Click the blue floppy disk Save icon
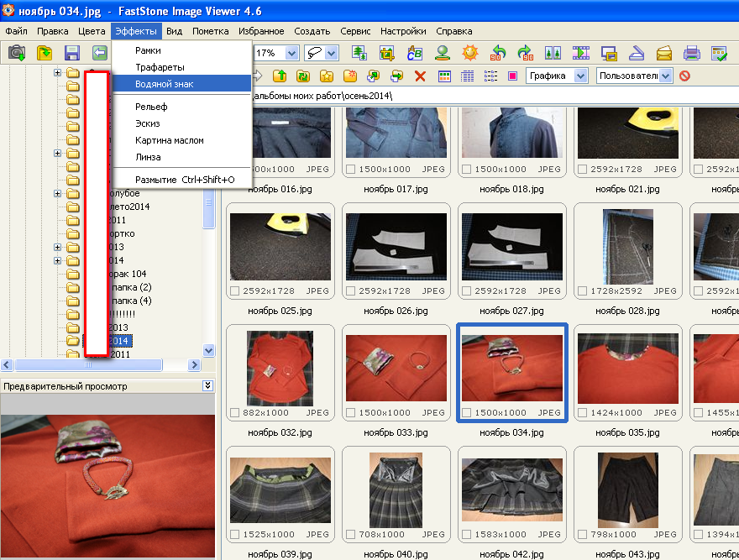Image resolution: width=739 pixels, height=560 pixels. click(72, 53)
